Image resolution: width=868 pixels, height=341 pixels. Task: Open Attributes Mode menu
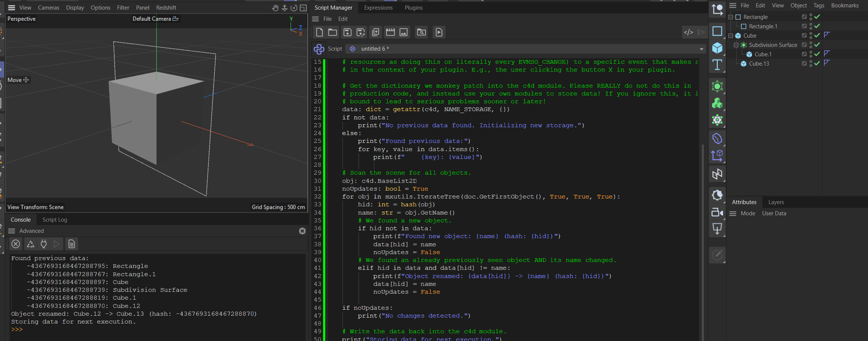[748, 213]
